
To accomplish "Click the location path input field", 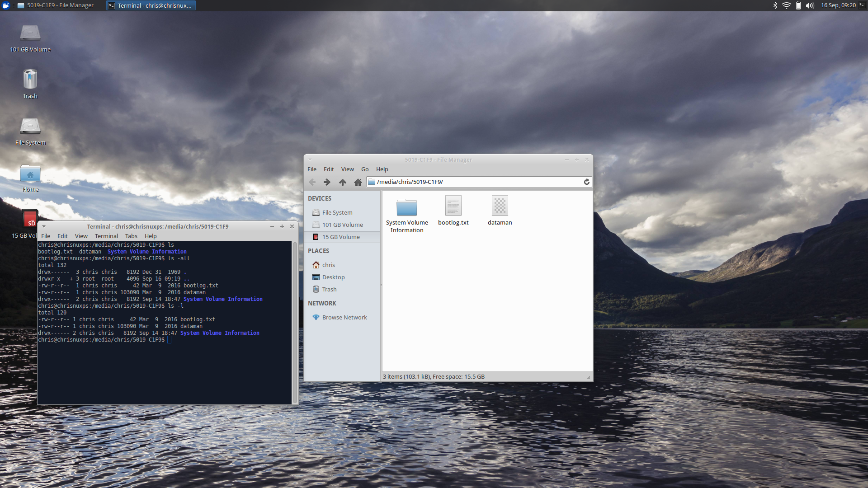I will click(x=477, y=182).
